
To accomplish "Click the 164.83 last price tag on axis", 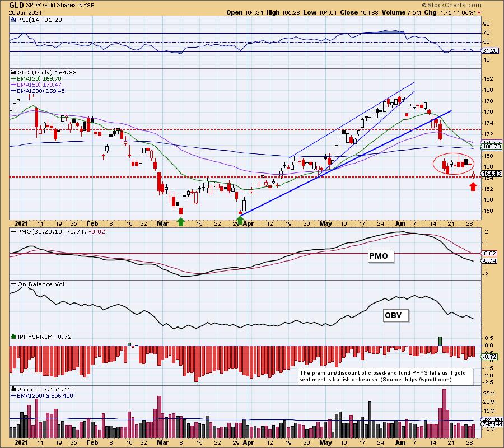I will (x=492, y=174).
